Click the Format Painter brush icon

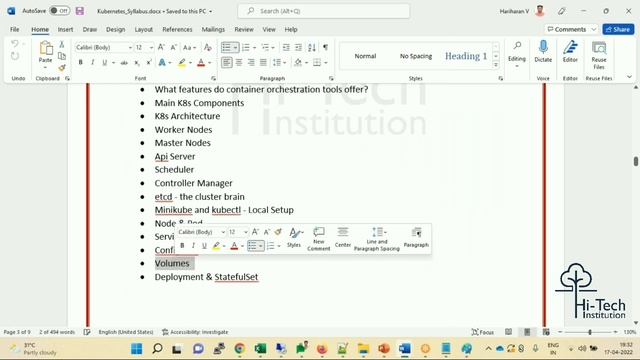pos(62,67)
